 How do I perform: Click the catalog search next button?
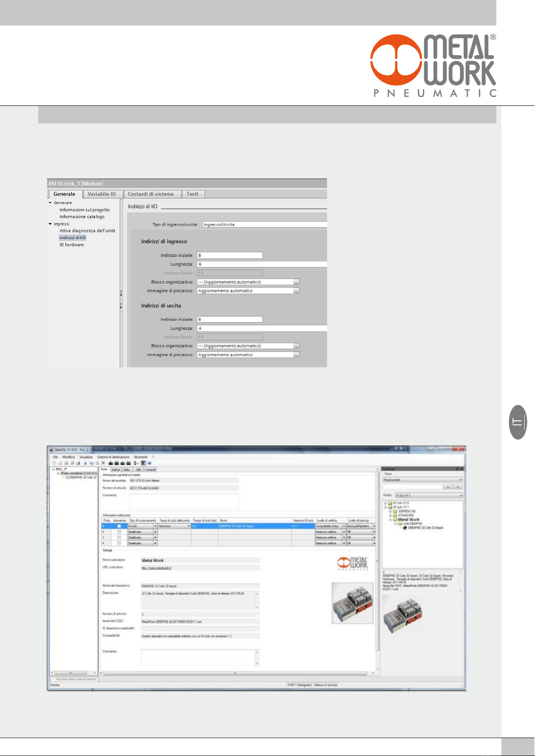click(x=458, y=487)
